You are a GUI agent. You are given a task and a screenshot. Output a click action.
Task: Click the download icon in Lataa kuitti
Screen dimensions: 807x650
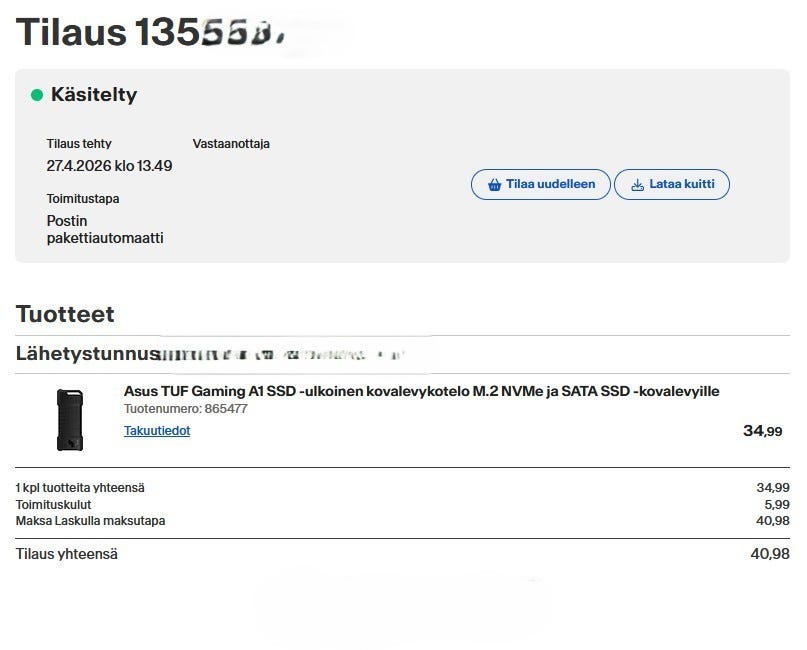(637, 184)
